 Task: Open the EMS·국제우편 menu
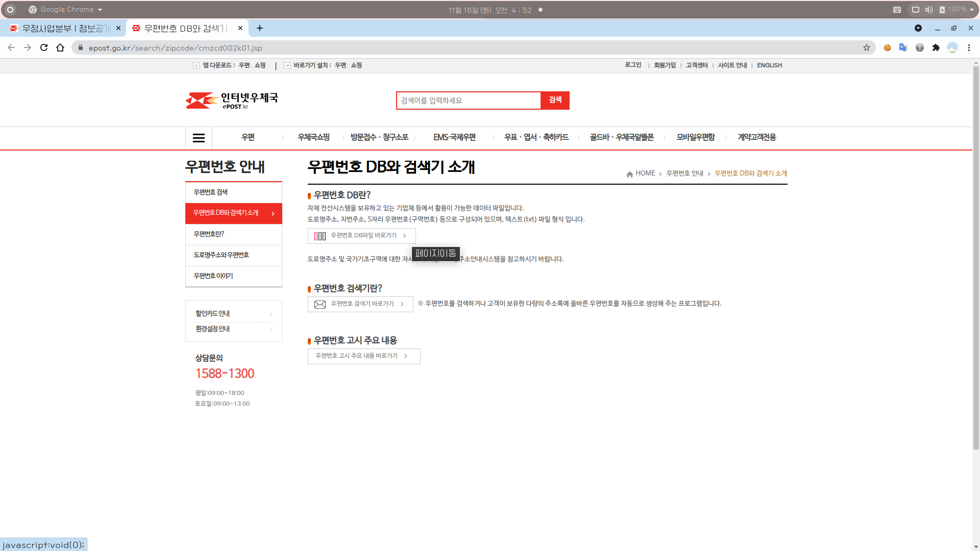[x=454, y=137]
